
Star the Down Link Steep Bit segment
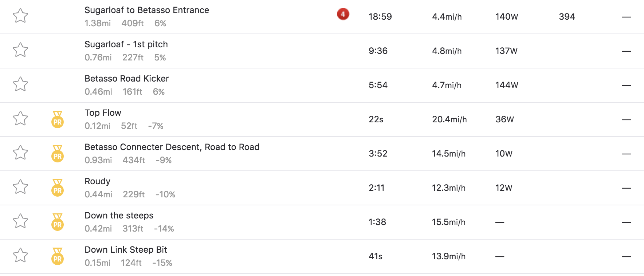click(x=20, y=255)
